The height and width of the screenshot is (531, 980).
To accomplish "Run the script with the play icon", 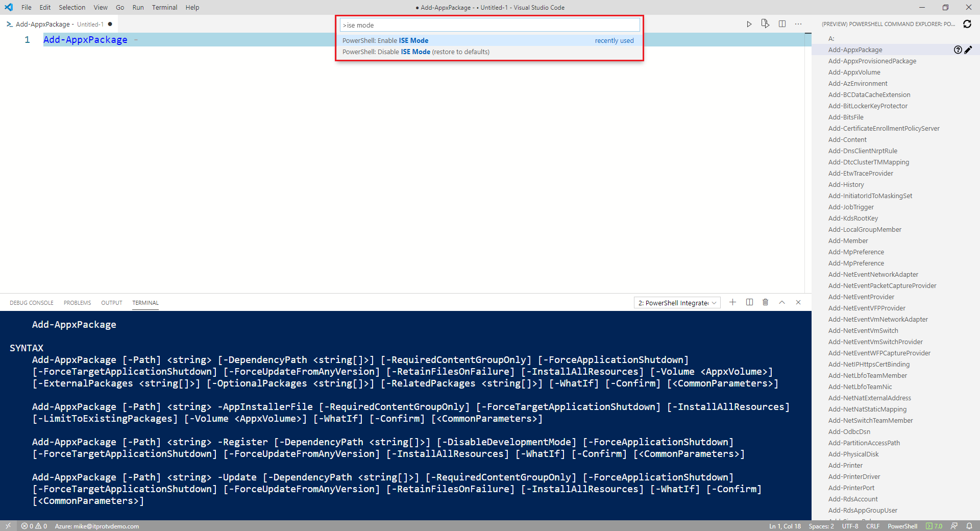I will 749,24.
